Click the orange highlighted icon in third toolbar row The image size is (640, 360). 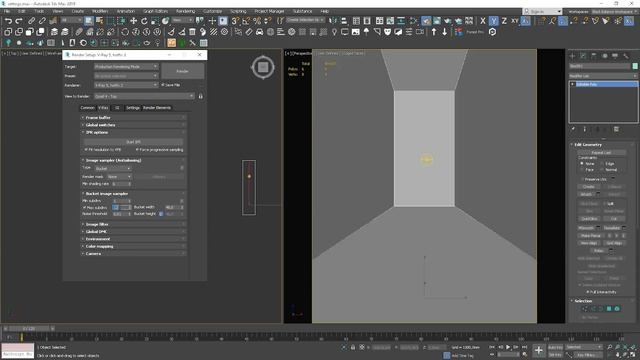tap(171, 42)
